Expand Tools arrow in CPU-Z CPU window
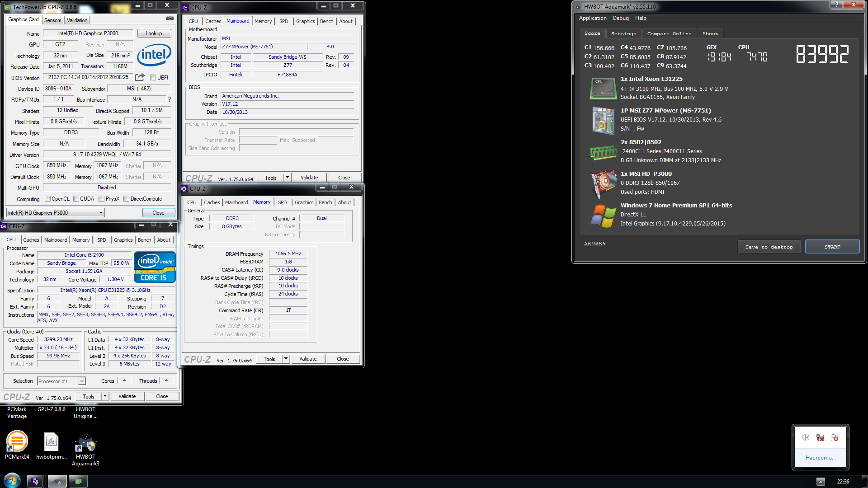Viewport: 868px width, 488px height. [x=105, y=396]
